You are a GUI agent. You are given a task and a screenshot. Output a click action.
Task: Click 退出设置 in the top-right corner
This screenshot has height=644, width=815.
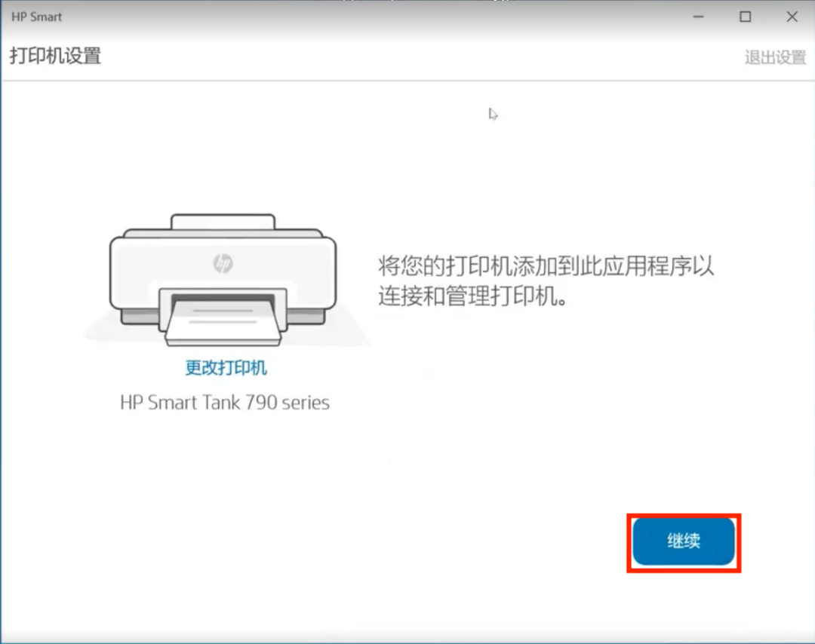point(775,57)
